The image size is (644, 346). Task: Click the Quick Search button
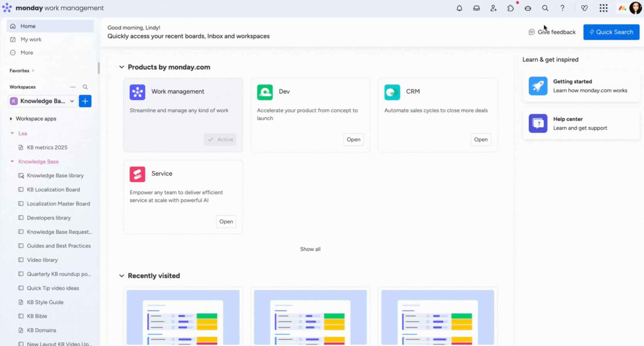coord(611,32)
